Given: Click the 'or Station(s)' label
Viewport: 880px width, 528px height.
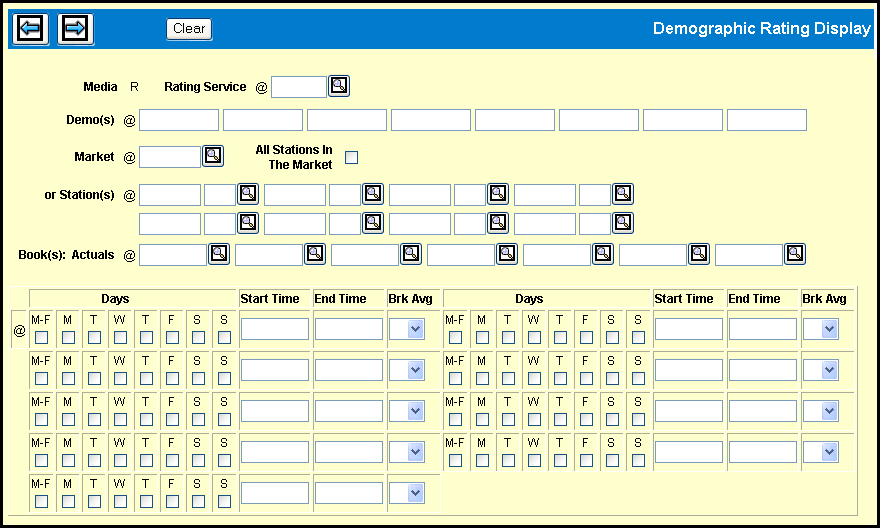Looking at the screenshot, I should tap(80, 195).
